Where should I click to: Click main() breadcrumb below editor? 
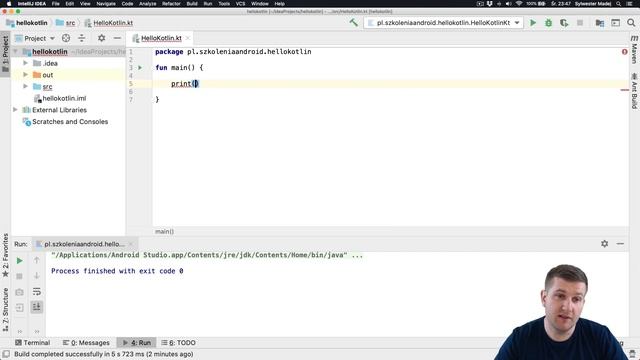[x=164, y=232]
